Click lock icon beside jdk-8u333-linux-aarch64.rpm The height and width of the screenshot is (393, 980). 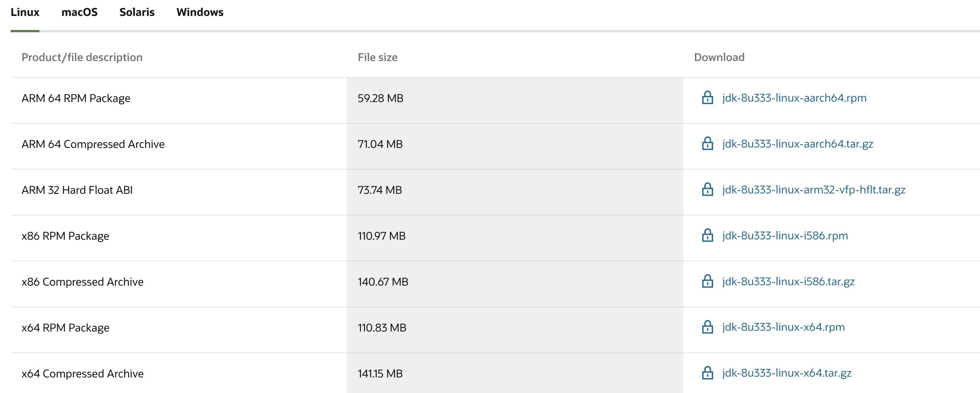(707, 97)
